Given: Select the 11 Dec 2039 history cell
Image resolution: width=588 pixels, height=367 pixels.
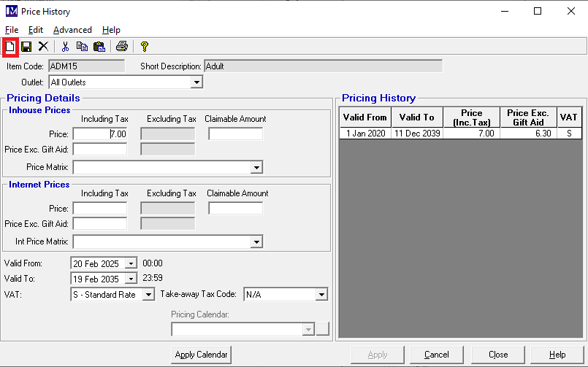Looking at the screenshot, I should (417, 134).
